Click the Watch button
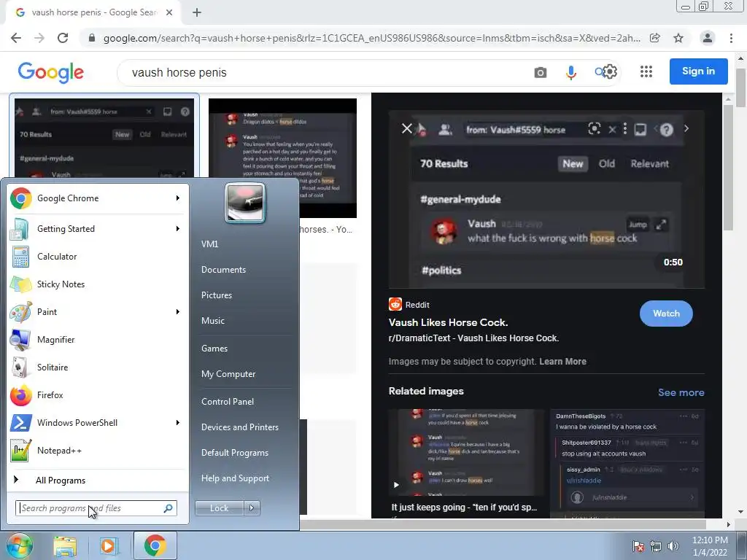 666,314
